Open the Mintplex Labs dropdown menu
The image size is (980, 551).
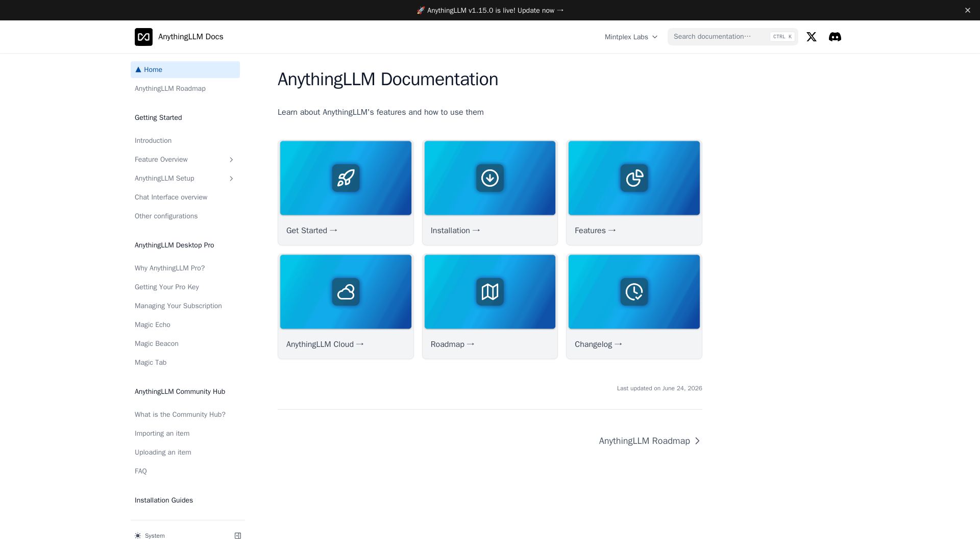coord(631,37)
